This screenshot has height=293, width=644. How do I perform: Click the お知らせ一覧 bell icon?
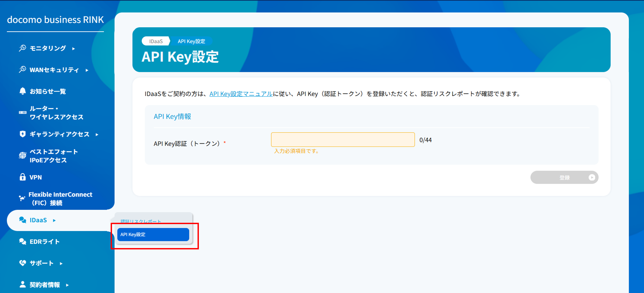[23, 91]
